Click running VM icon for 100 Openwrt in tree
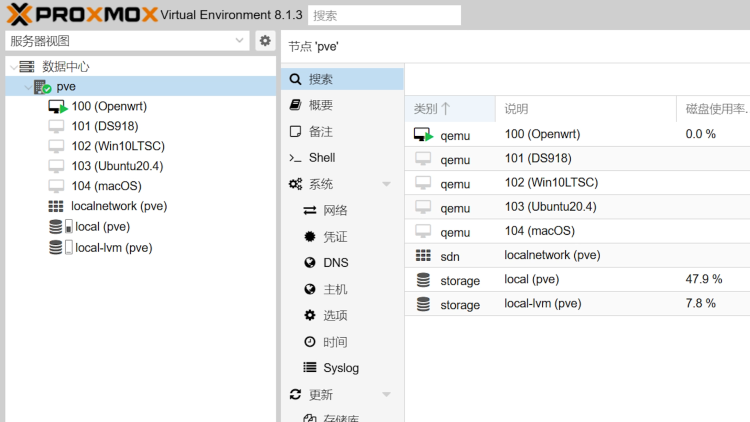The width and height of the screenshot is (750, 422). coord(57,107)
